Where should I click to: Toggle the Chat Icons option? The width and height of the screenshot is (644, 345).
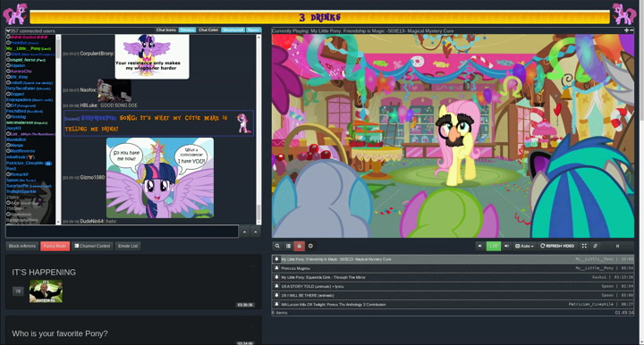pos(166,30)
